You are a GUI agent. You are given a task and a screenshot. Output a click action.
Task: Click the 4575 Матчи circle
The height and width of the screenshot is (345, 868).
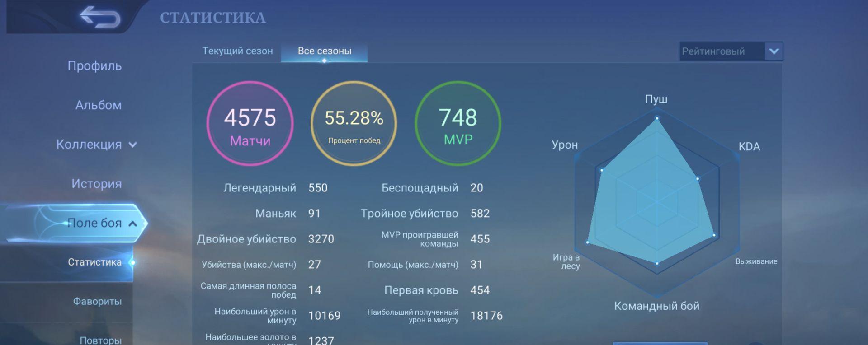point(250,123)
